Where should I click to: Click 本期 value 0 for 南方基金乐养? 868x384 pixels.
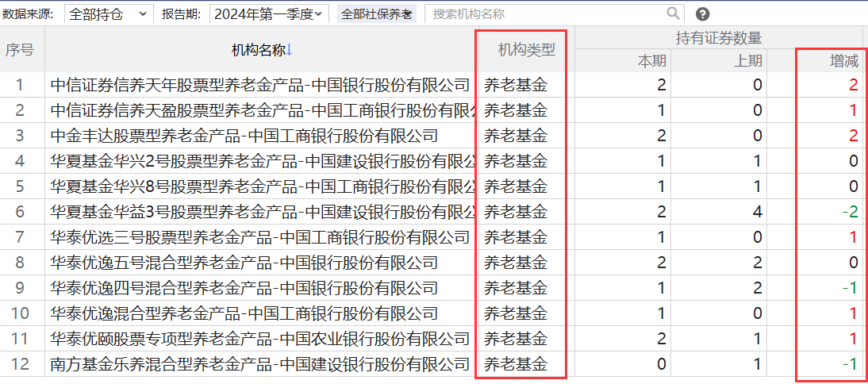662,364
